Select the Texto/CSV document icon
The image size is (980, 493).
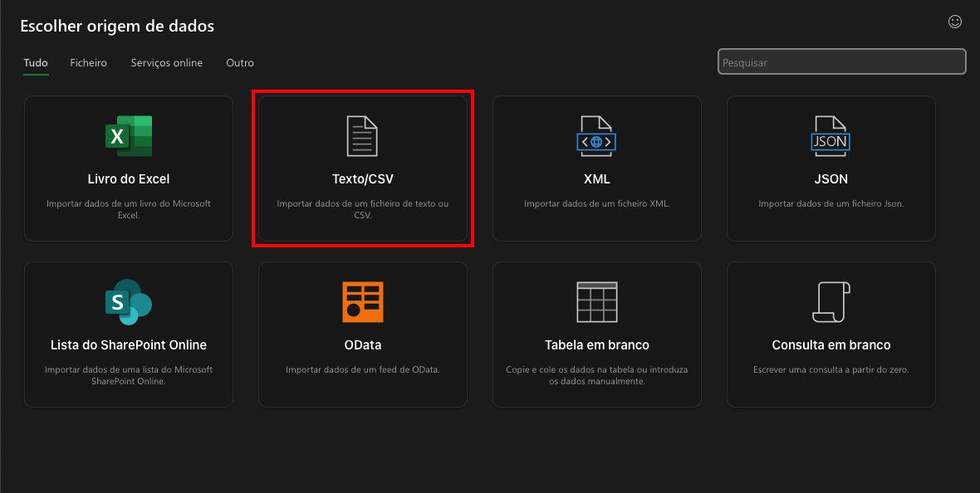pyautogui.click(x=362, y=136)
